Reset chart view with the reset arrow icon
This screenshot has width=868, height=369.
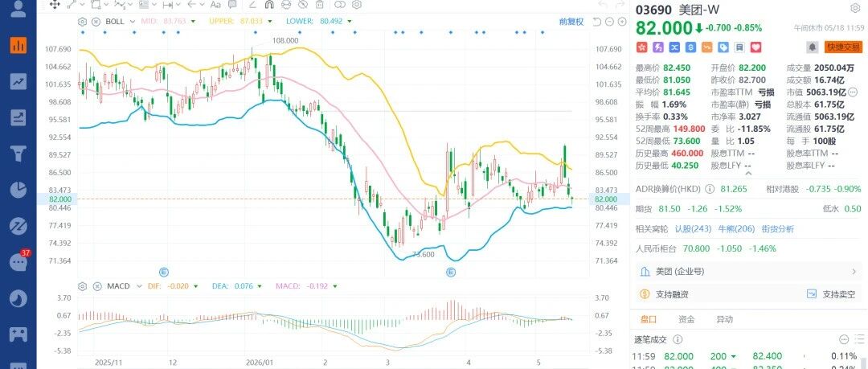[596, 22]
